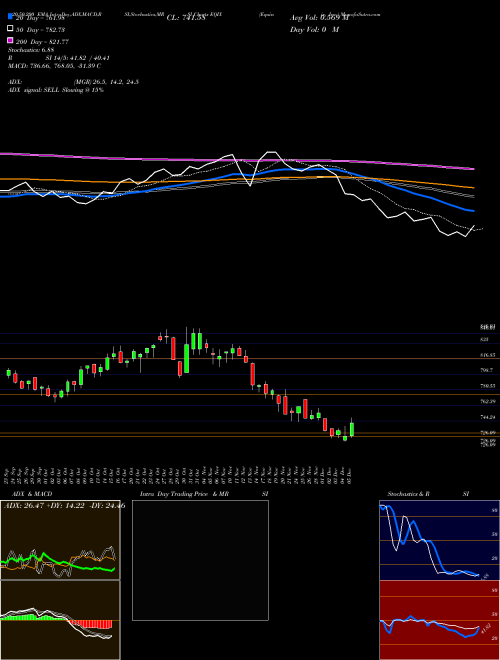Select the '50 Day = 782.73' legend text

[40, 30]
